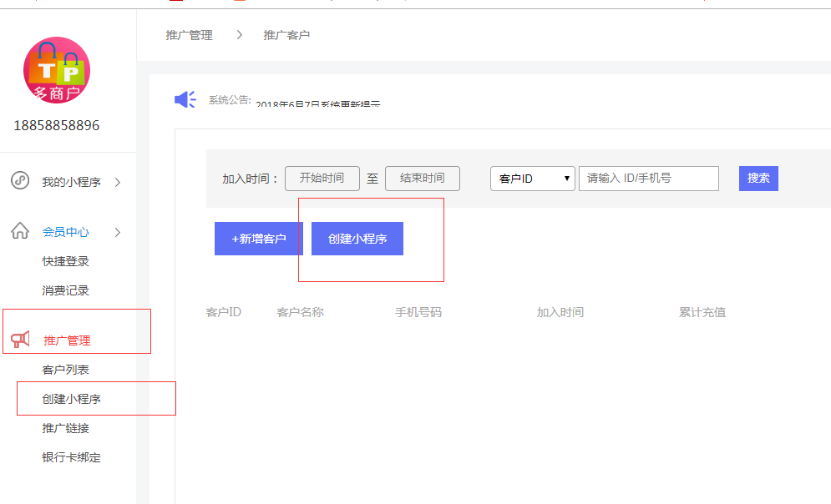Click the ID/手机号 search input box

(x=648, y=178)
